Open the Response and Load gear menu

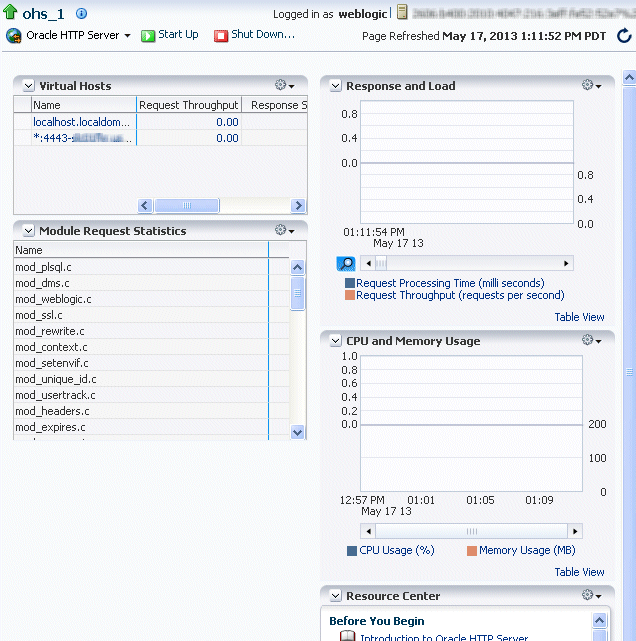591,85
